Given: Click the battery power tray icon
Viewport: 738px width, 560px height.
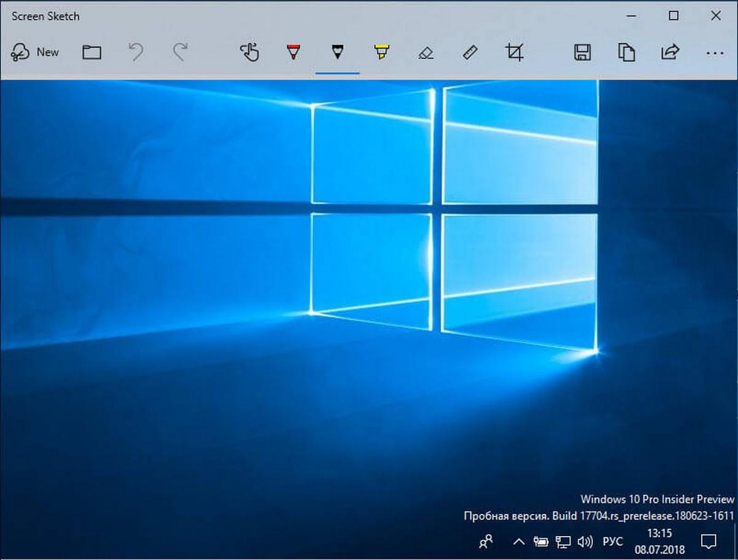Looking at the screenshot, I should click(x=541, y=542).
